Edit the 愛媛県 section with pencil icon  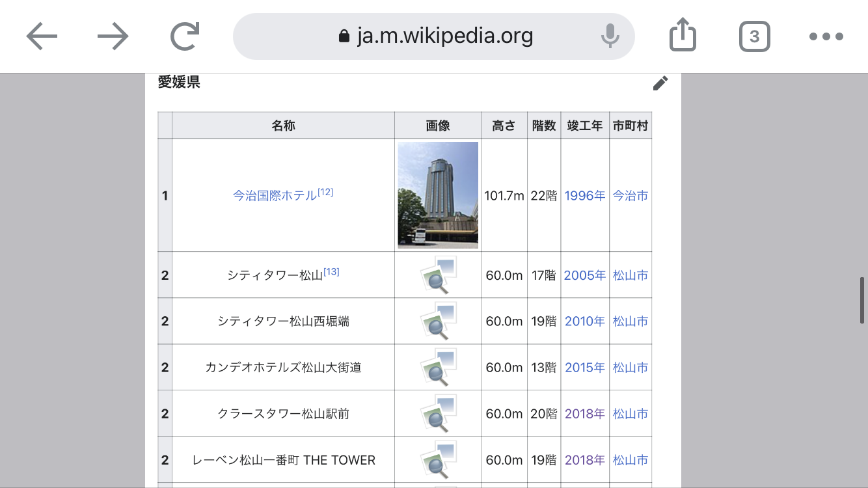tap(660, 83)
